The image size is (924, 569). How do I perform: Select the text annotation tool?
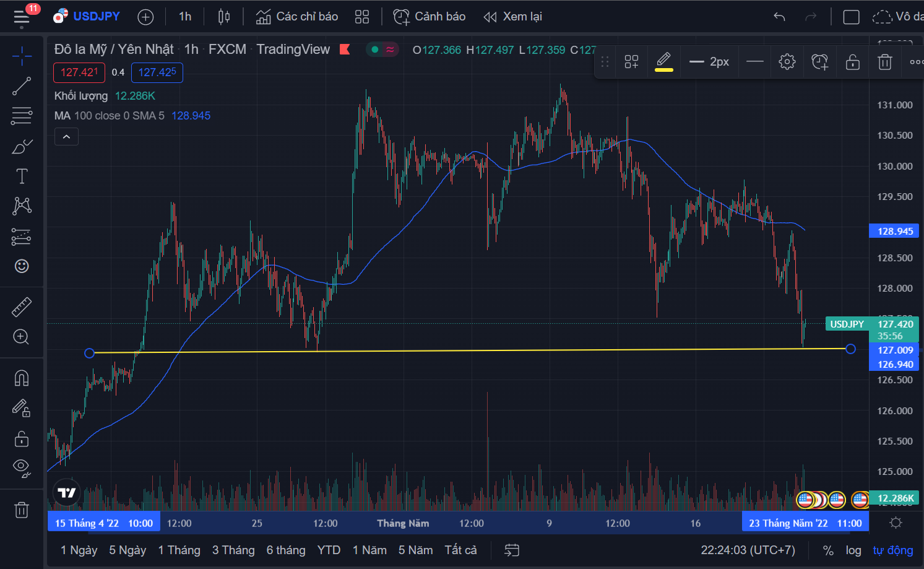click(x=22, y=176)
